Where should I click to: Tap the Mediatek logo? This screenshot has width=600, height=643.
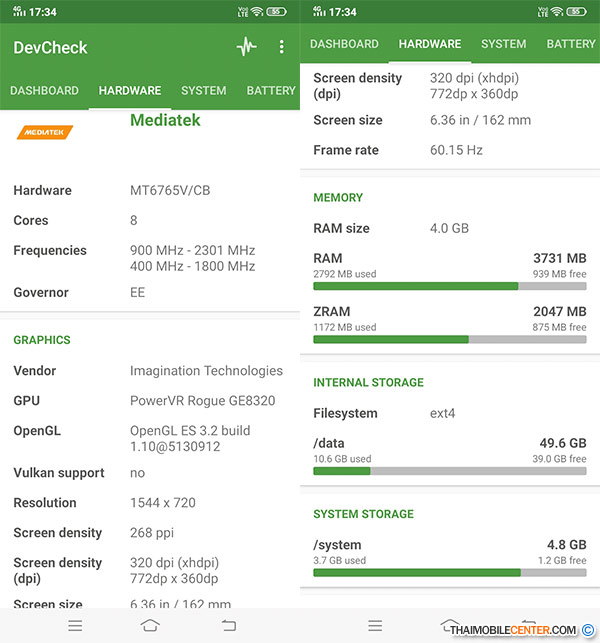(45, 131)
